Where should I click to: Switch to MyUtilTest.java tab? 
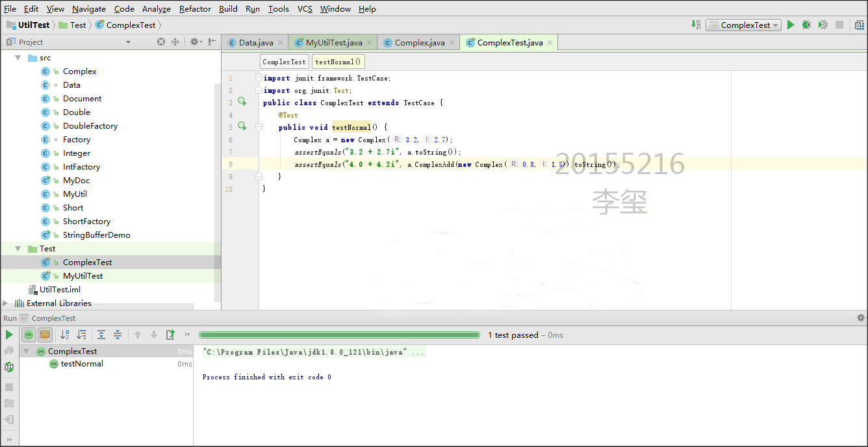(x=333, y=42)
